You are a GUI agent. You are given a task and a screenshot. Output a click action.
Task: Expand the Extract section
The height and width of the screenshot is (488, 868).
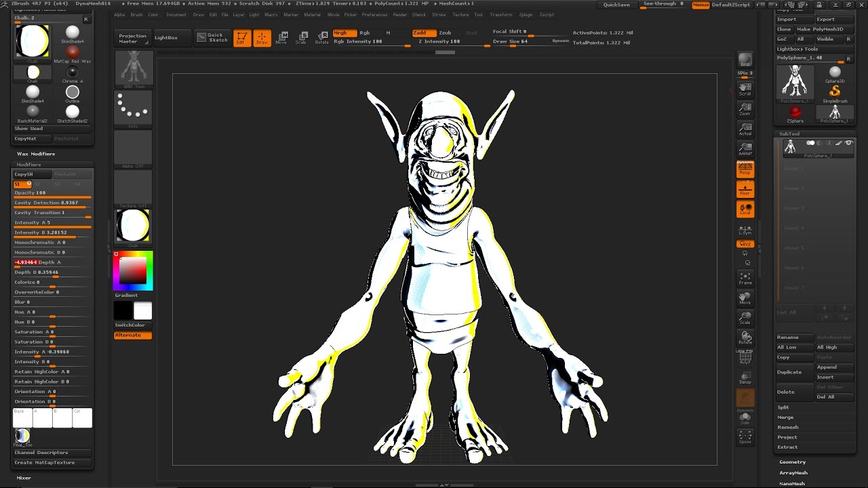pyautogui.click(x=787, y=447)
